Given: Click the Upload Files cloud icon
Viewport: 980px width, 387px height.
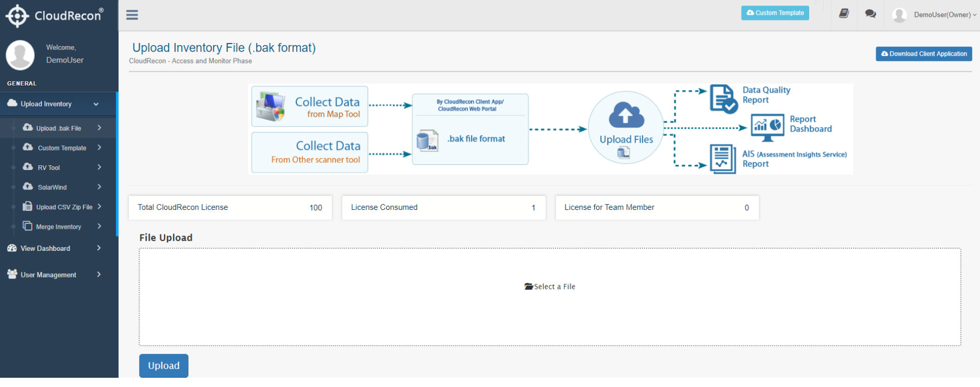Looking at the screenshot, I should pos(626,115).
